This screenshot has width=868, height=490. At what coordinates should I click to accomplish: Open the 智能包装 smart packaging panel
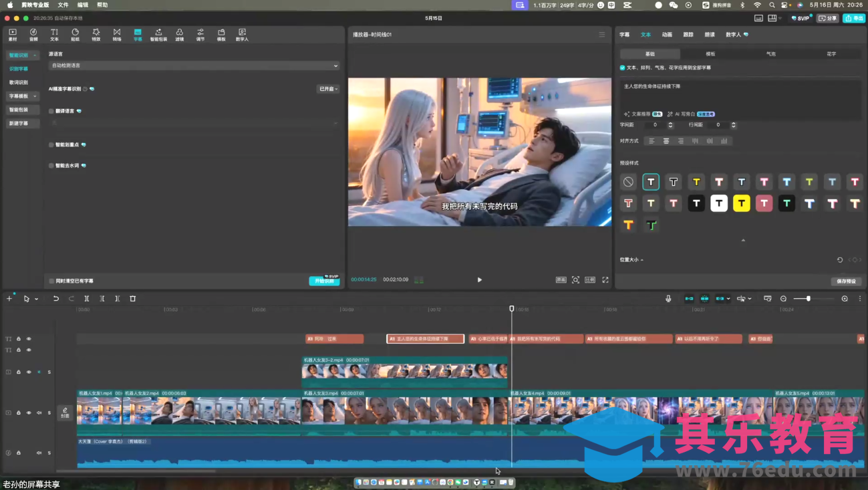tap(158, 35)
